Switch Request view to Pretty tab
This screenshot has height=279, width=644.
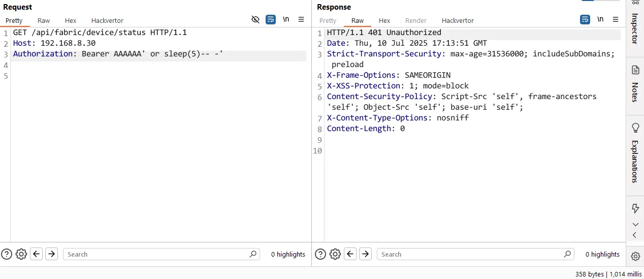[14, 20]
